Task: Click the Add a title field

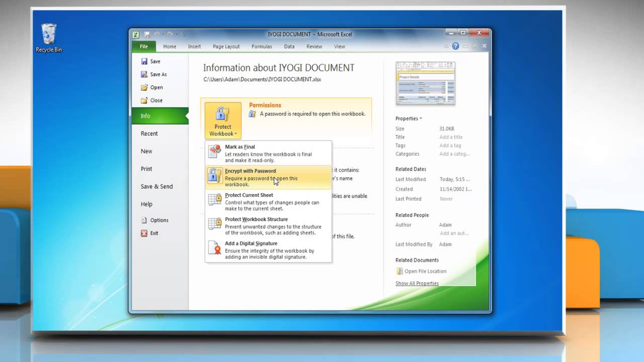Action: [451, 137]
